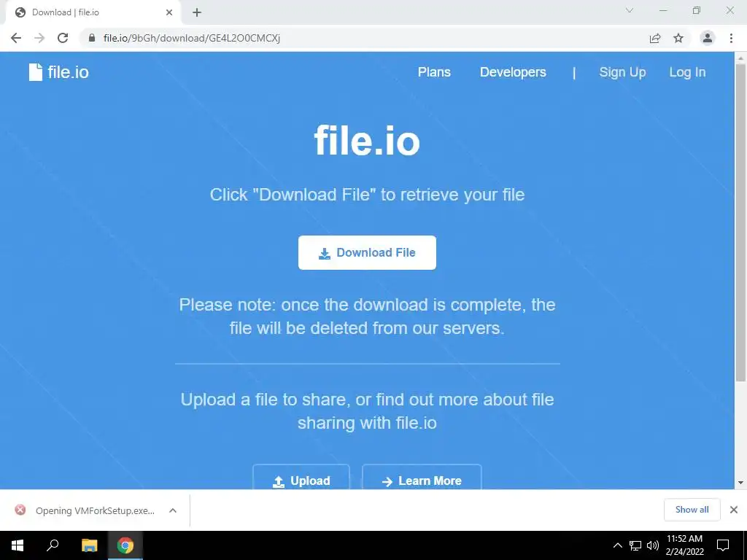Bookmark this page with the star icon
The width and height of the screenshot is (747, 560).
click(678, 38)
